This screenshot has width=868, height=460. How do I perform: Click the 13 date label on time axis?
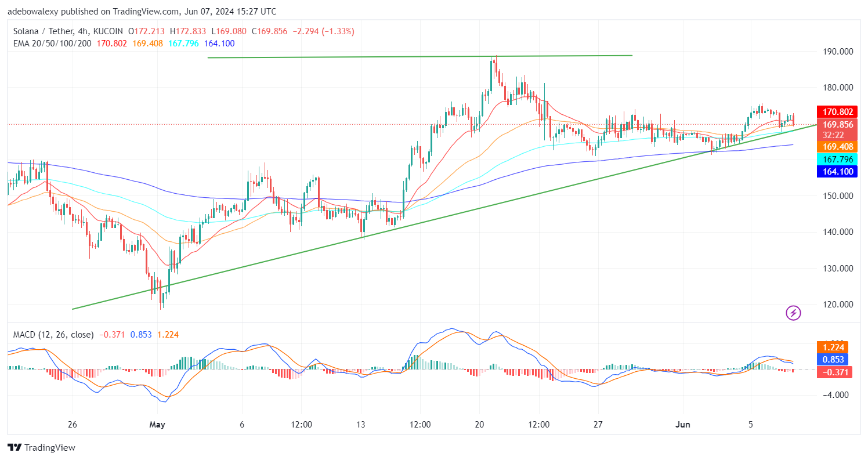(360, 425)
